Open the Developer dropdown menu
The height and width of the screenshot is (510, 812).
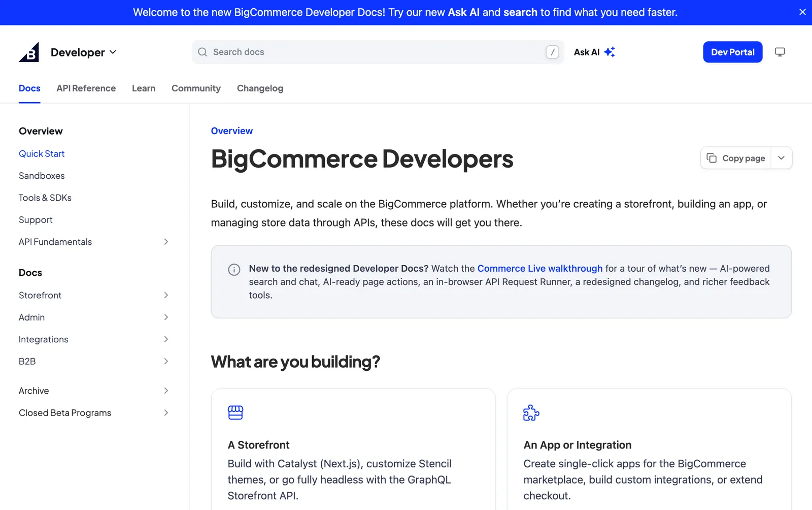[x=84, y=52]
